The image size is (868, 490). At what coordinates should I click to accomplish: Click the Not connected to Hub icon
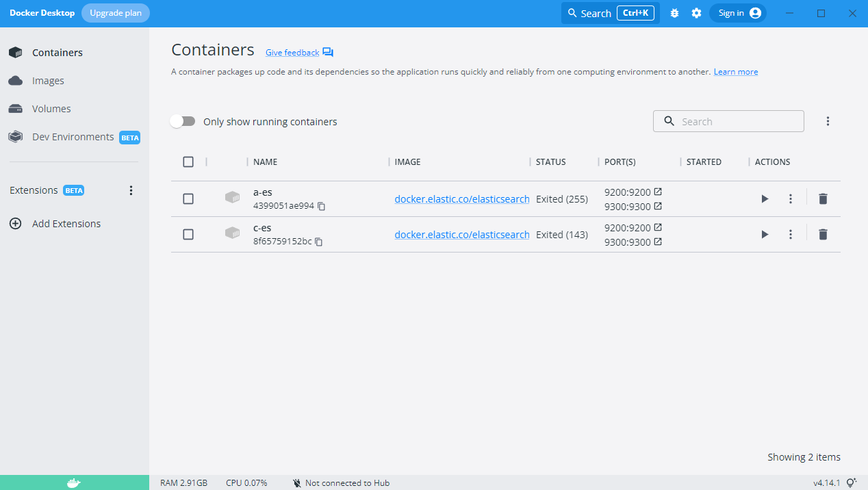click(297, 483)
